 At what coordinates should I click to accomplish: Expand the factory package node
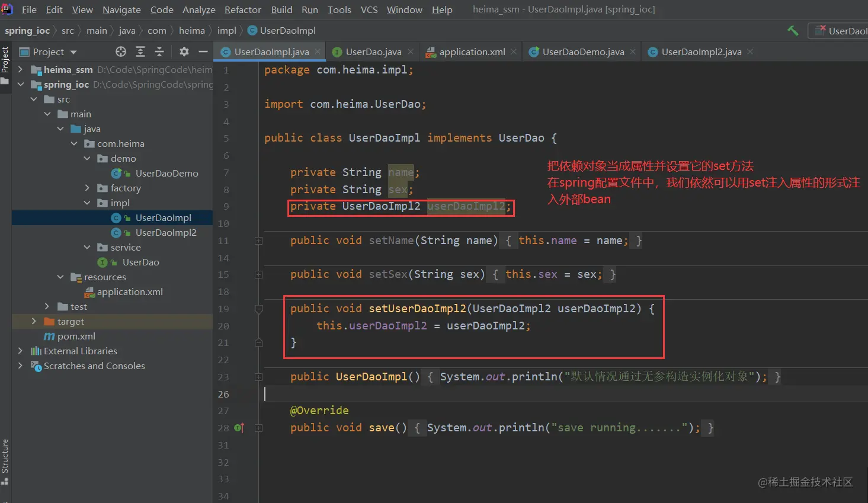pos(87,188)
